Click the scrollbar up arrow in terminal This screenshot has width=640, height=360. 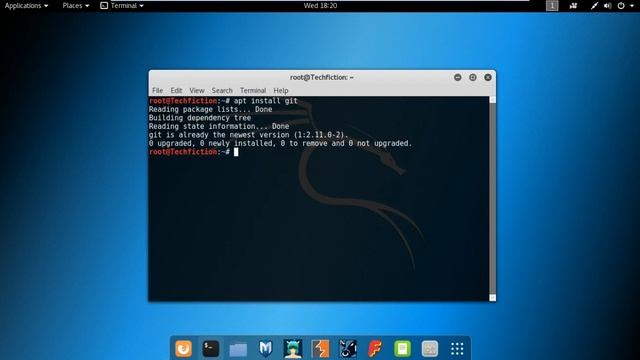tap(493, 100)
